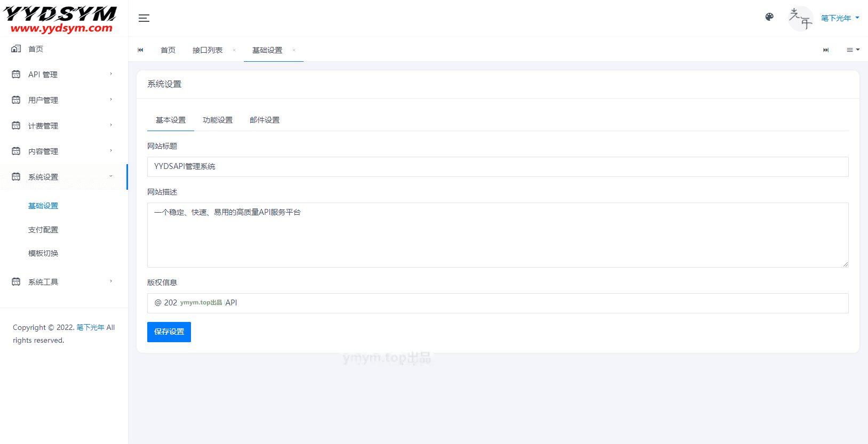Screen dimensions: 868x444
Task: Open the theme palette icon
Action: pyautogui.click(x=769, y=17)
